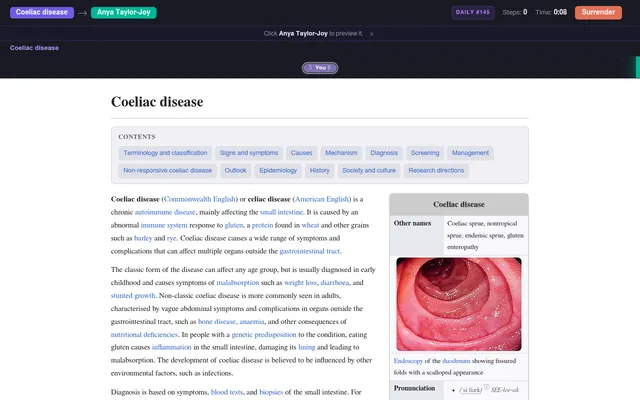Image resolution: width=640 pixels, height=400 pixels.
Task: Open the blood tests link
Action: tap(227, 392)
